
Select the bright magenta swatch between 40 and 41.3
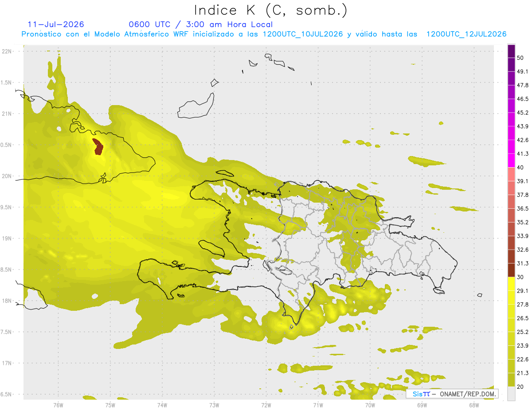click(511, 160)
